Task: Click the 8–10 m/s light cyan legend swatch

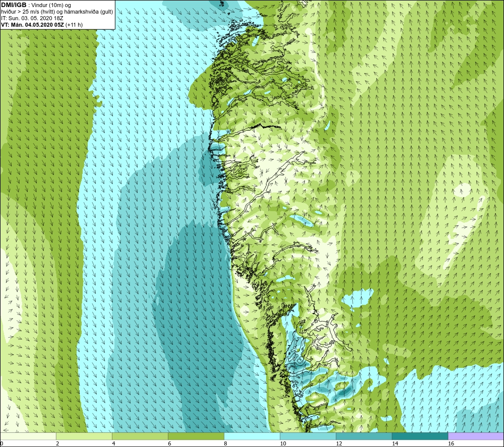Action: tap(252, 436)
